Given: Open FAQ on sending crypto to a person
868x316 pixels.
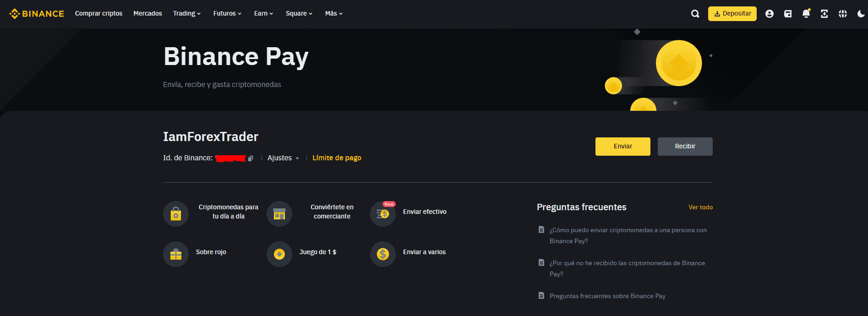Looking at the screenshot, I should tap(628, 235).
